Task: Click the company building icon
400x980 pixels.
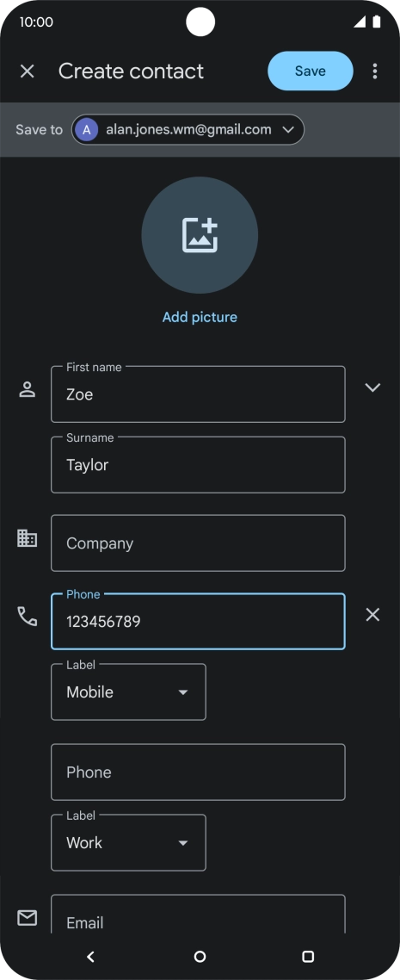Action: click(27, 538)
